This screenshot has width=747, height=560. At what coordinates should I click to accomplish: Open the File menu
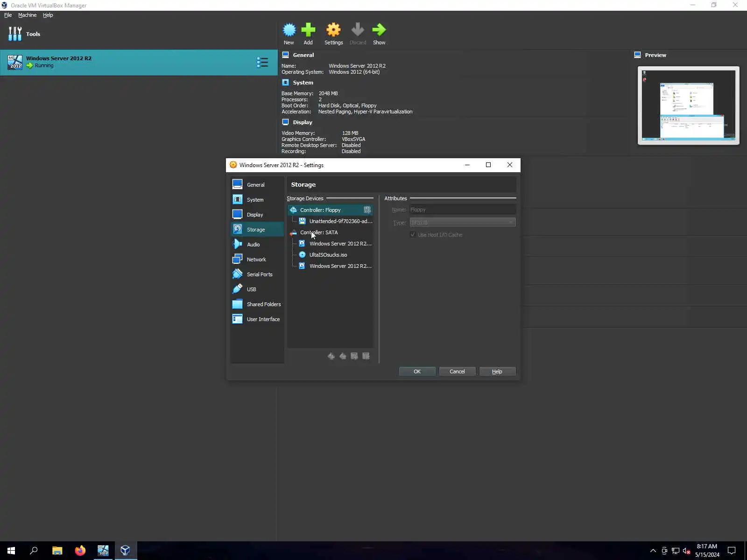click(8, 15)
